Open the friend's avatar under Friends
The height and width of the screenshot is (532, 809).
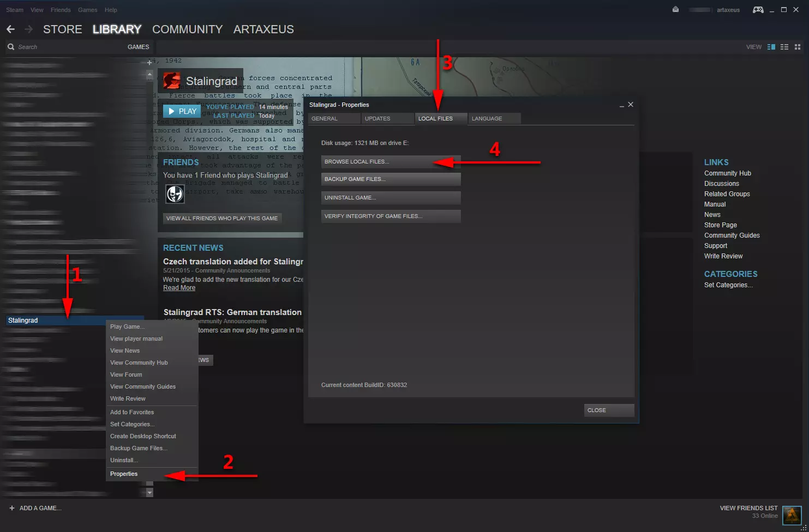pyautogui.click(x=175, y=194)
